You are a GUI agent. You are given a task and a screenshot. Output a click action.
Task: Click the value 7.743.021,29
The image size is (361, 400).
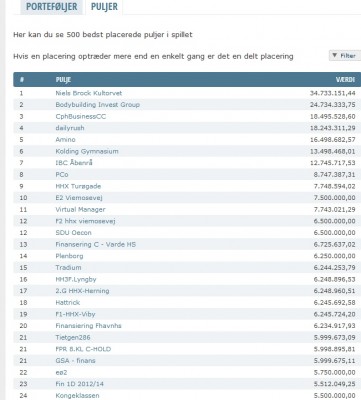[x=335, y=209]
